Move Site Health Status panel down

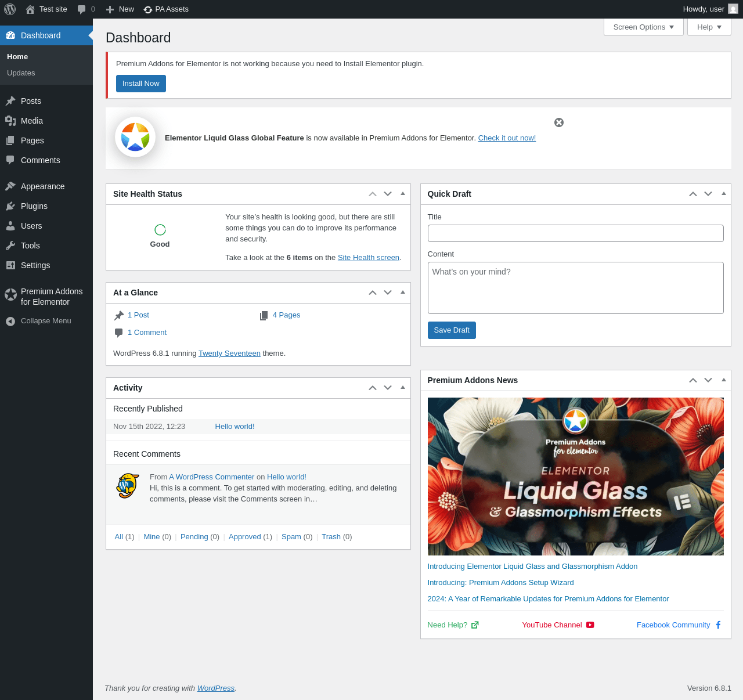coord(388,194)
